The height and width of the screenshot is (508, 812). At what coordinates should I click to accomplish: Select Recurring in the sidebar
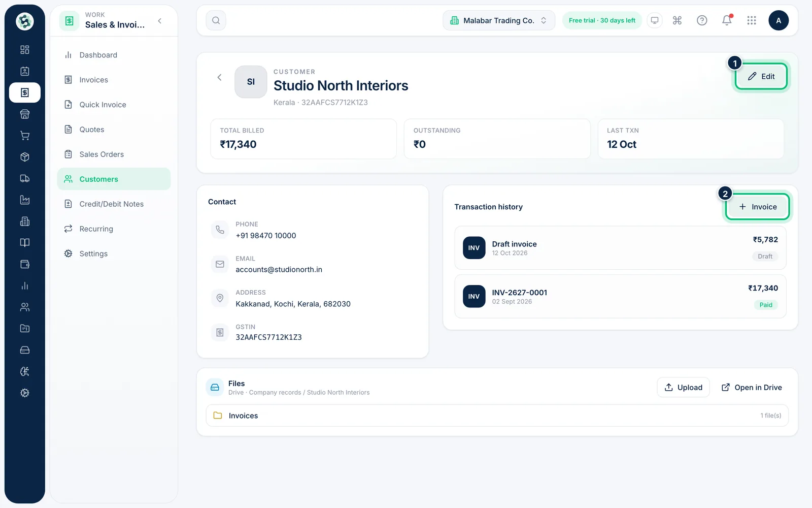click(x=114, y=229)
